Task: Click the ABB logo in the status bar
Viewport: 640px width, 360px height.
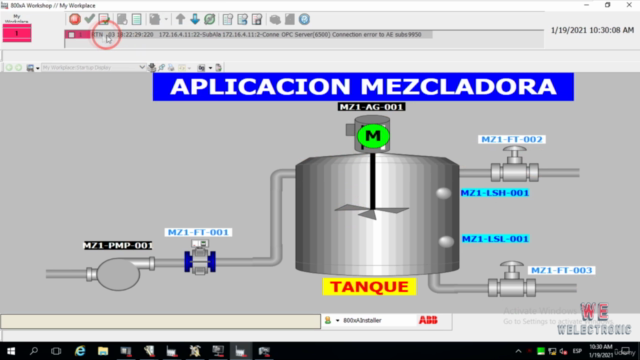Action: (x=428, y=320)
